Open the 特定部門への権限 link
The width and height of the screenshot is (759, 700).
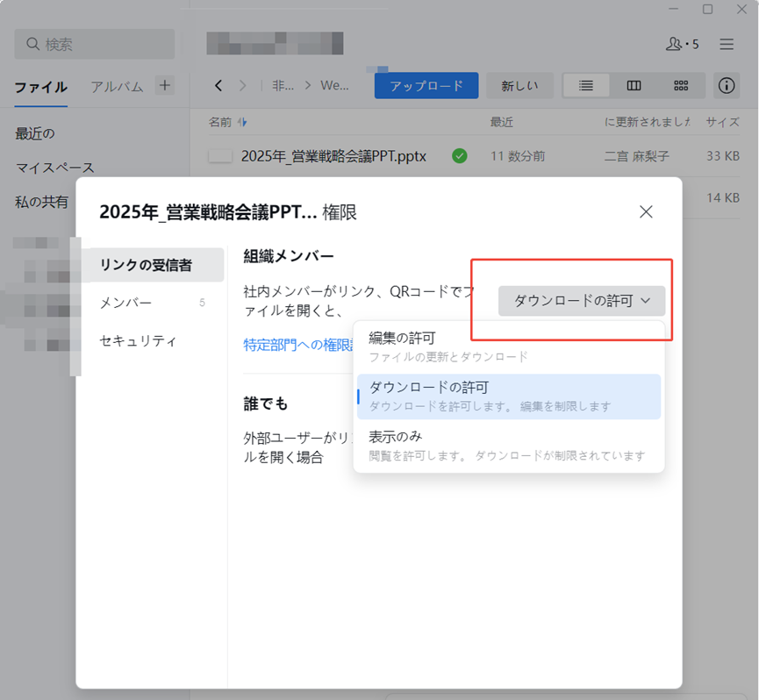click(297, 345)
